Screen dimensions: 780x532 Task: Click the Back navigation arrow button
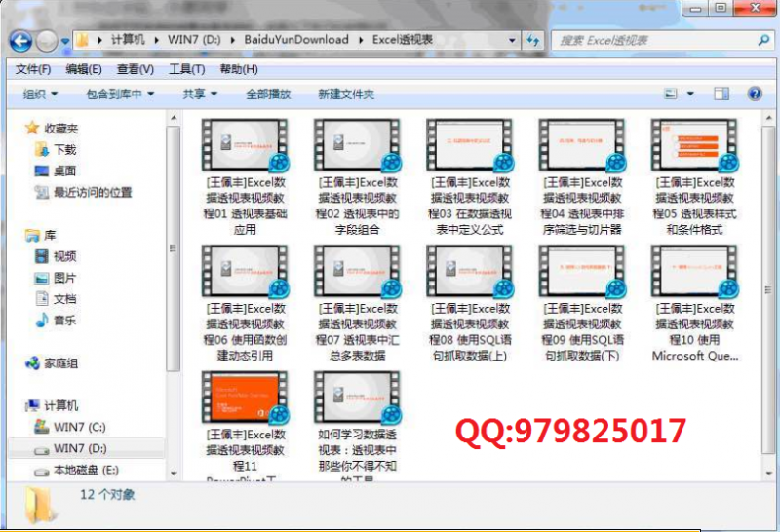pos(20,41)
